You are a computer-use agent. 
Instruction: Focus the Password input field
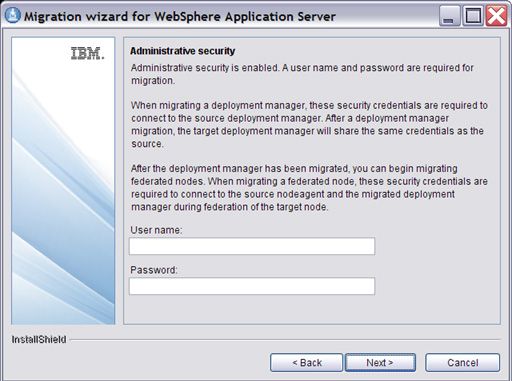(x=252, y=286)
